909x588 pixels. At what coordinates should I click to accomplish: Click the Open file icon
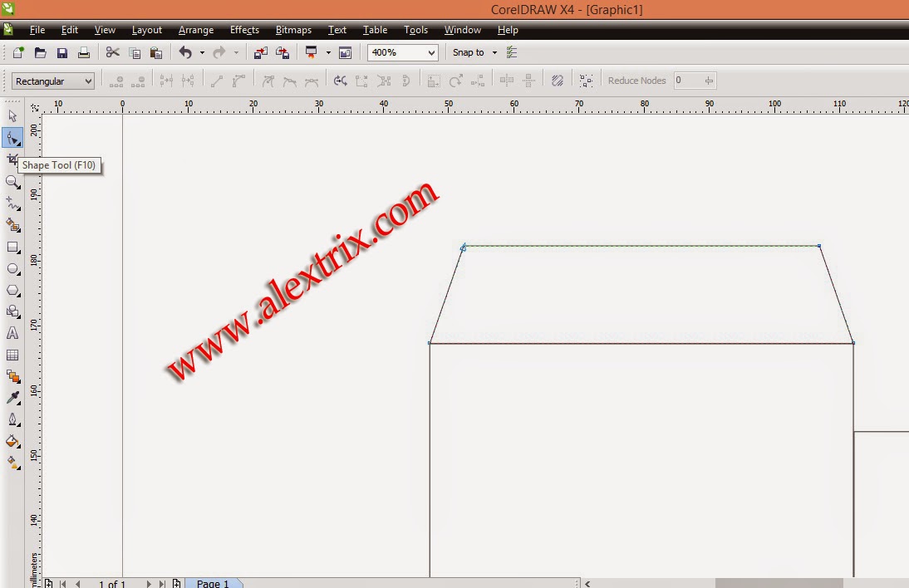point(40,52)
